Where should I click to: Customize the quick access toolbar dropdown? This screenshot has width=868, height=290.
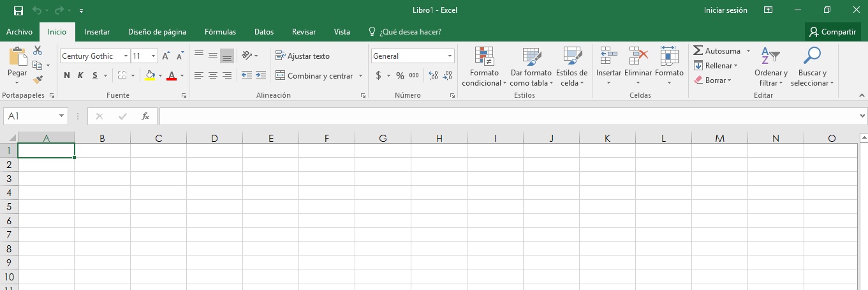coord(81,11)
